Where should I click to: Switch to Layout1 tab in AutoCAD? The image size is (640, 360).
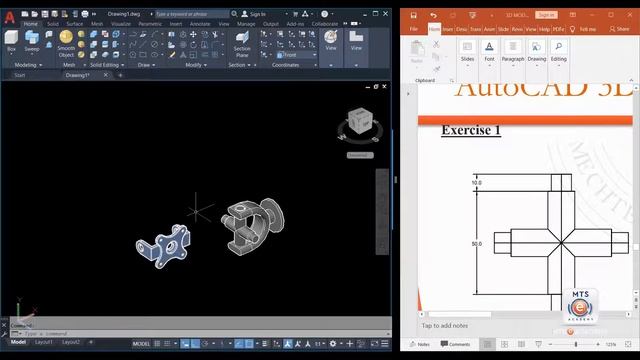coord(43,342)
